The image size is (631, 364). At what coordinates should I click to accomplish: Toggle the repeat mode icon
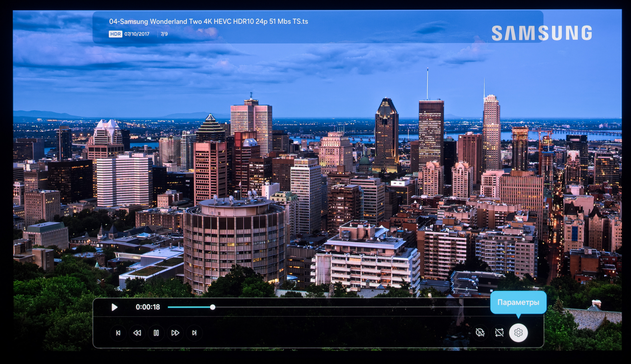pyautogui.click(x=499, y=332)
